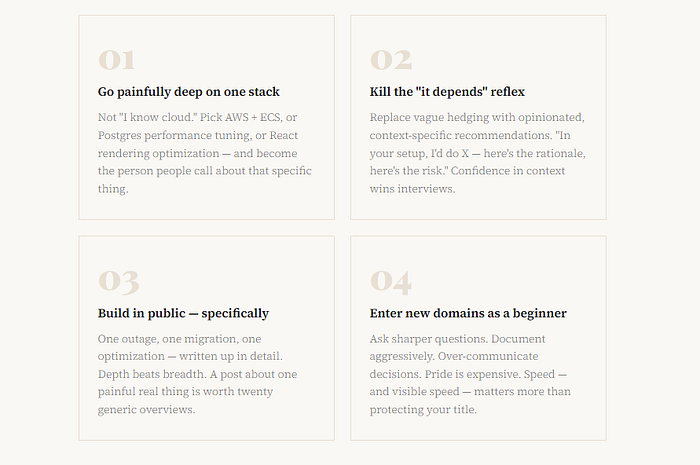This screenshot has width=700, height=465.
Task: Click the words protecting your title
Action: click(423, 410)
